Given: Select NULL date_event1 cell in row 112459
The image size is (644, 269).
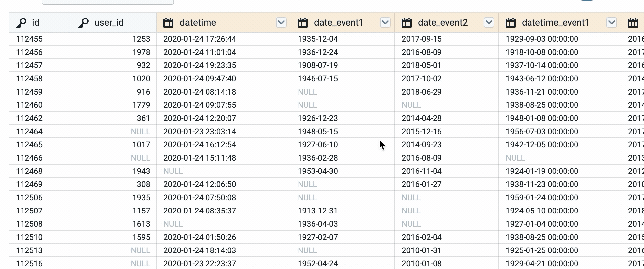Looking at the screenshot, I should pyautogui.click(x=343, y=92).
